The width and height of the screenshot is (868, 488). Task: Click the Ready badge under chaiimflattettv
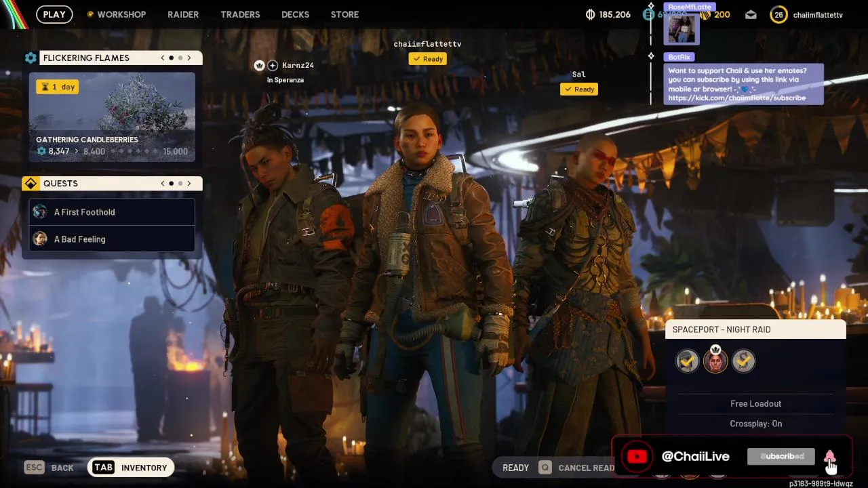coord(427,59)
